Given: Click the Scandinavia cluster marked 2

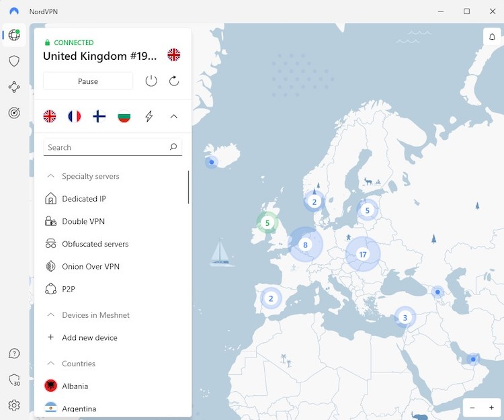Looking at the screenshot, I should pyautogui.click(x=314, y=202).
